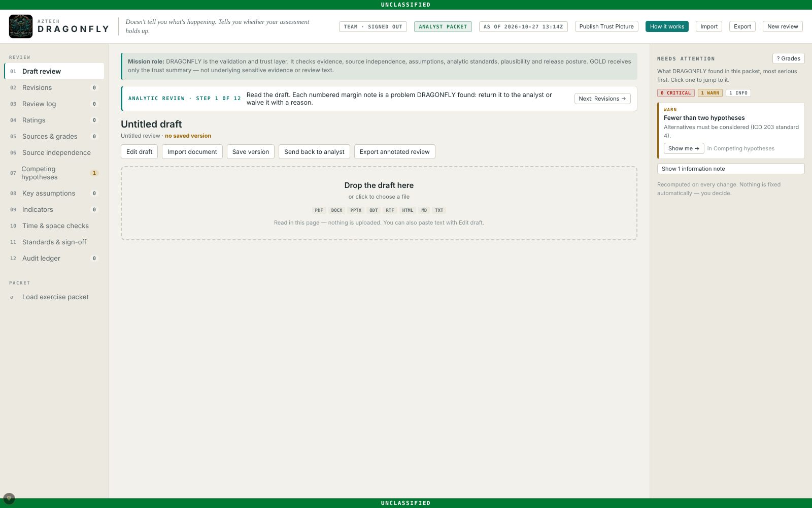Expand Show 1 information note

[731, 169]
